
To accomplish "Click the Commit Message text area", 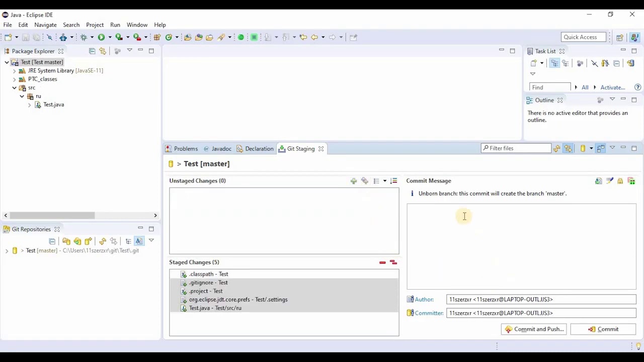I will [521, 247].
